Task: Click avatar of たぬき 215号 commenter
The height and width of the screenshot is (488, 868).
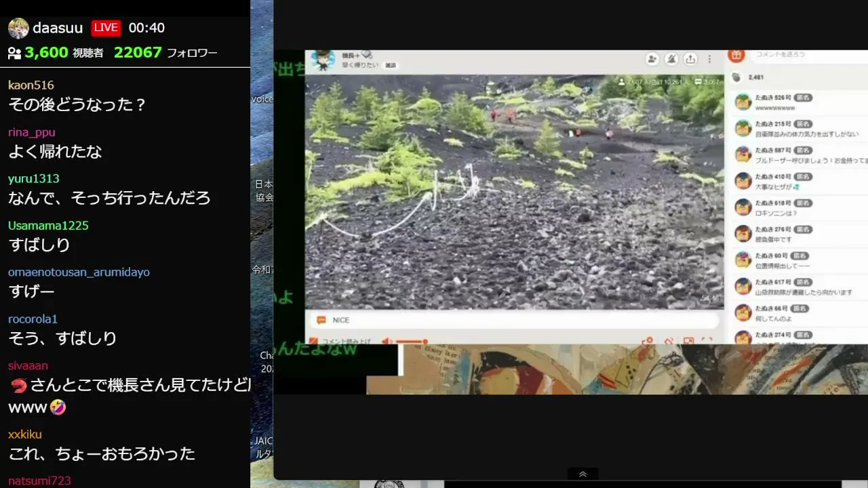Action: [743, 128]
